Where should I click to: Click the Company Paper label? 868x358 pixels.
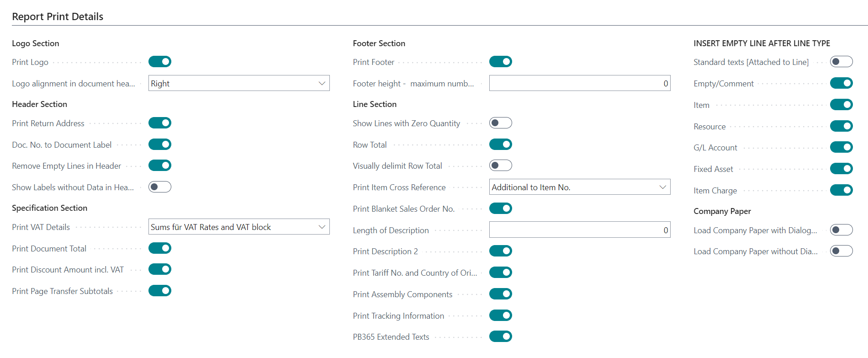[x=722, y=211]
